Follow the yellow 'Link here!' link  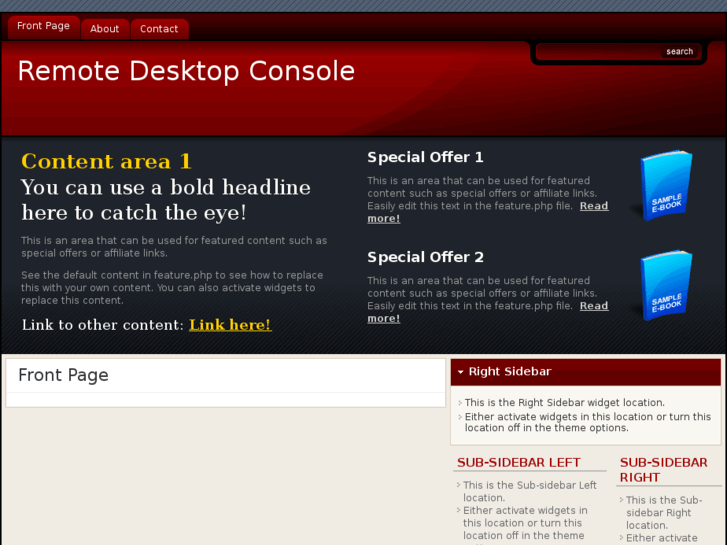(x=230, y=325)
